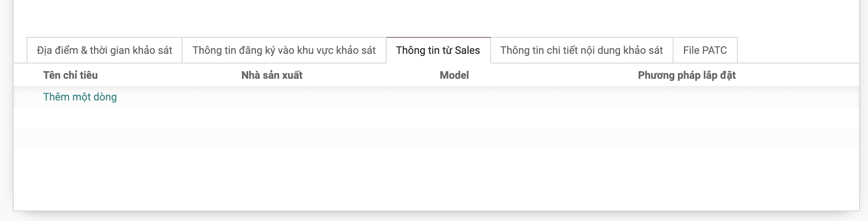
Task: Sort by Phương pháp lắp đặt column
Action: (x=686, y=75)
